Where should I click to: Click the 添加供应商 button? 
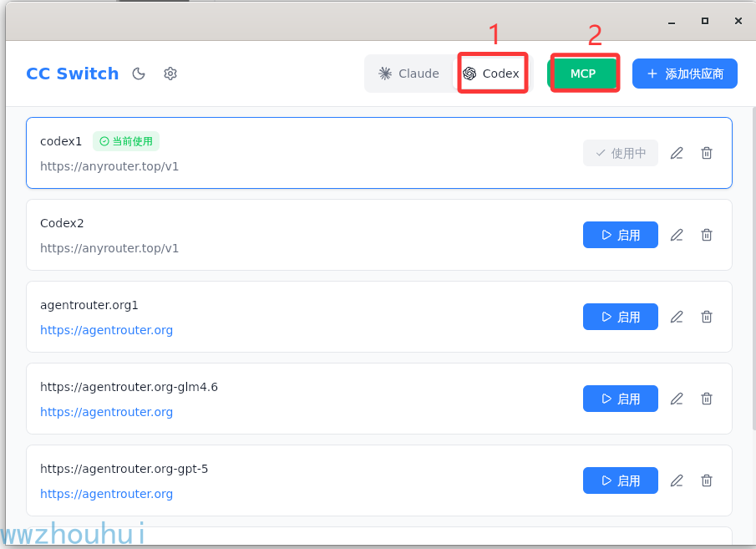click(685, 74)
